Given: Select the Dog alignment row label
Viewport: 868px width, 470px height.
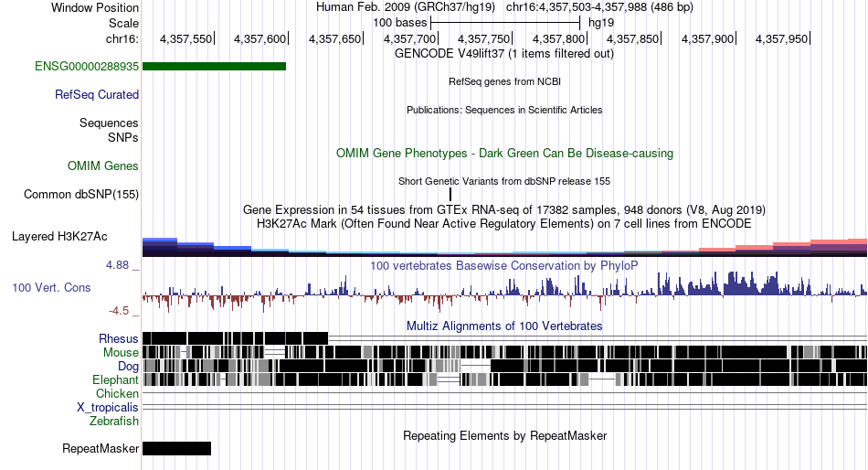Looking at the screenshot, I should pyautogui.click(x=128, y=367).
